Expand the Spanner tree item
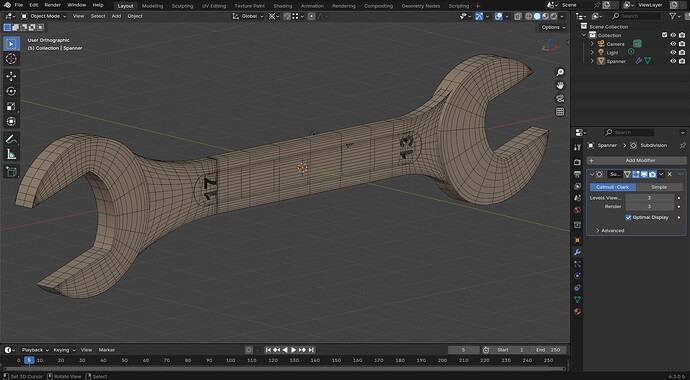 pyautogui.click(x=592, y=61)
